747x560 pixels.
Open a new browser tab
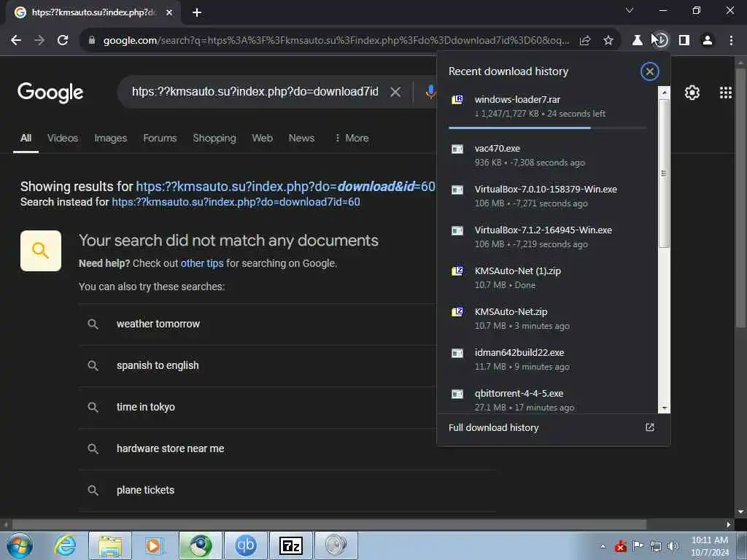click(x=197, y=12)
